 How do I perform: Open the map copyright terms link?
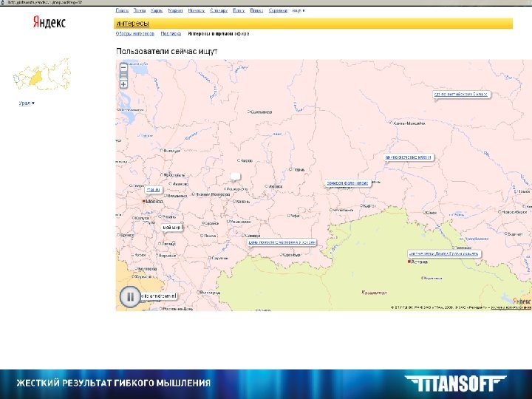(x=511, y=307)
